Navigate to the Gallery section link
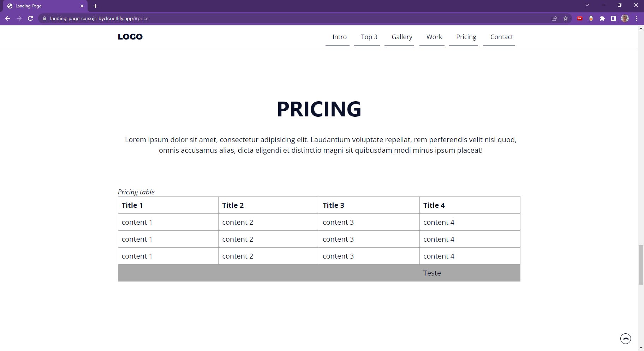This screenshot has width=644, height=351. [401, 37]
